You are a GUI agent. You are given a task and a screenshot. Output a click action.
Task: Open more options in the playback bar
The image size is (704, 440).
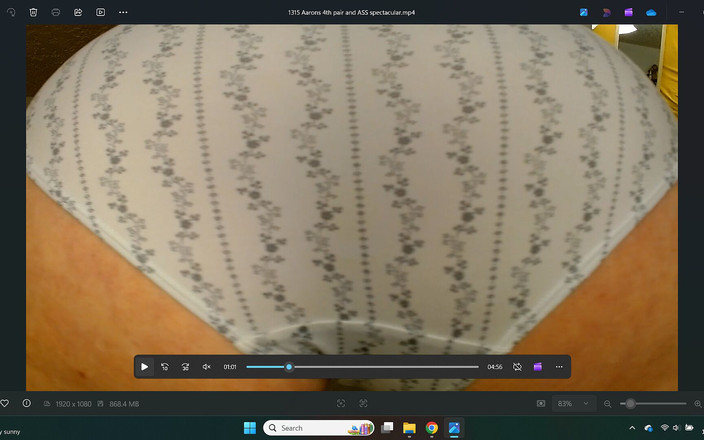pos(559,367)
